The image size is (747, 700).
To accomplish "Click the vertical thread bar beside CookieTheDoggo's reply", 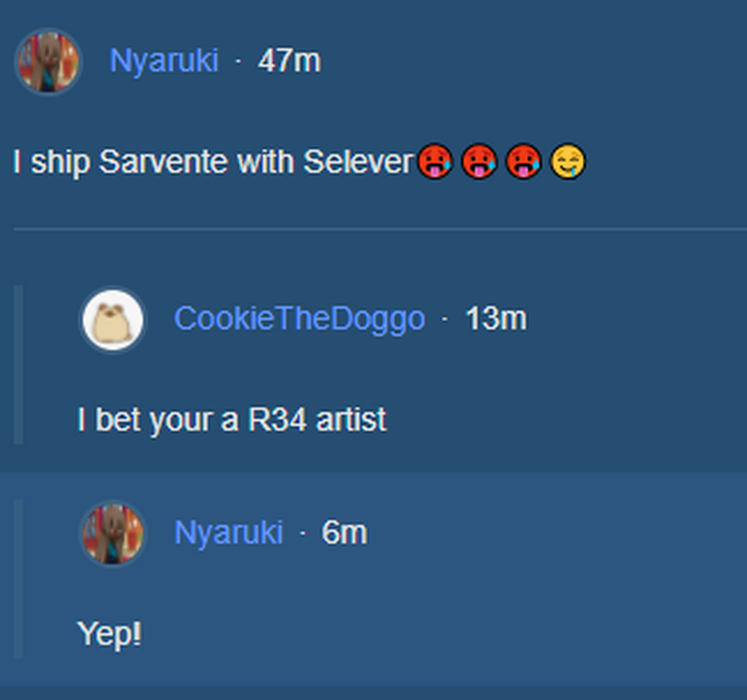I will coord(18,364).
